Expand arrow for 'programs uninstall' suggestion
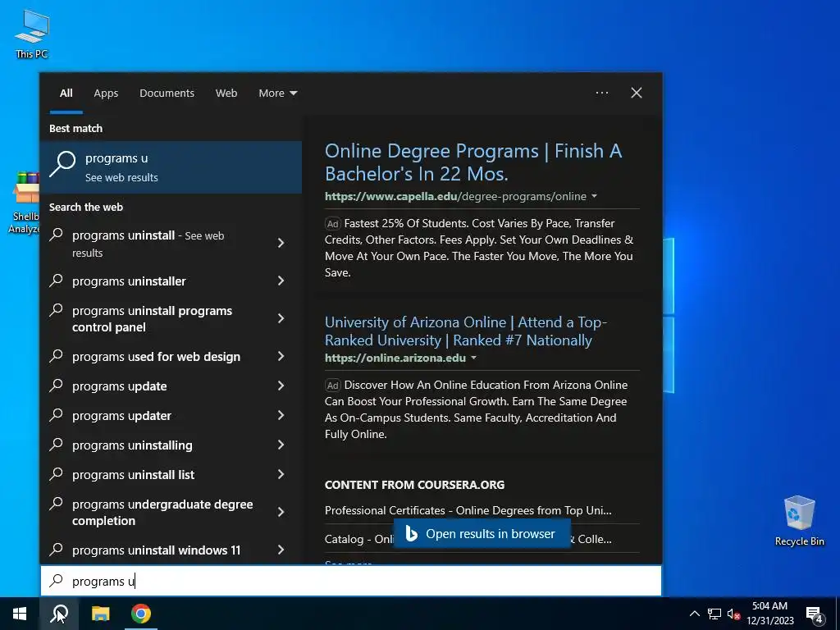The image size is (840, 630). 281,243
